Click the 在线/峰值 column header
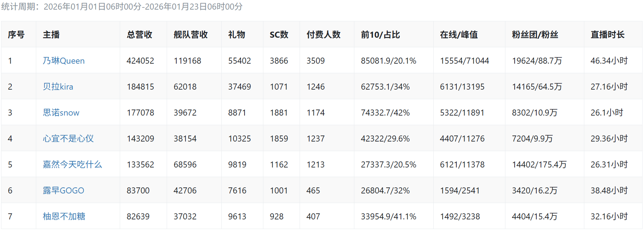 pos(459,35)
